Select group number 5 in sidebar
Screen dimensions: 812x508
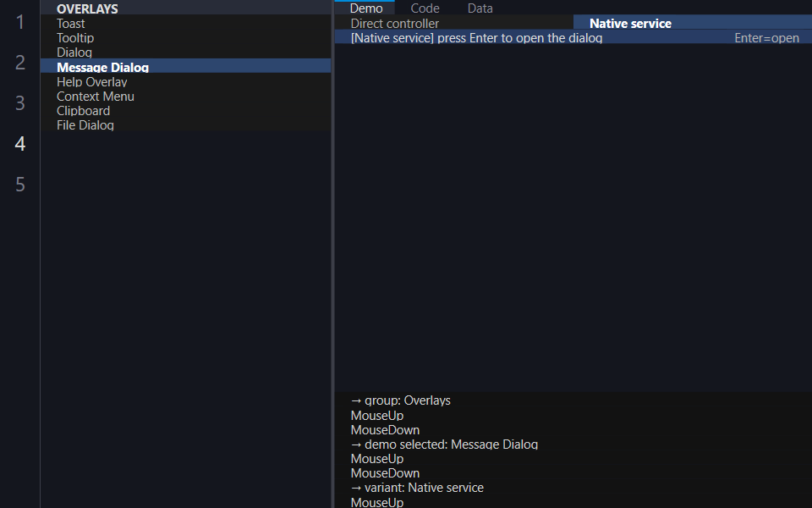pyautogui.click(x=19, y=184)
